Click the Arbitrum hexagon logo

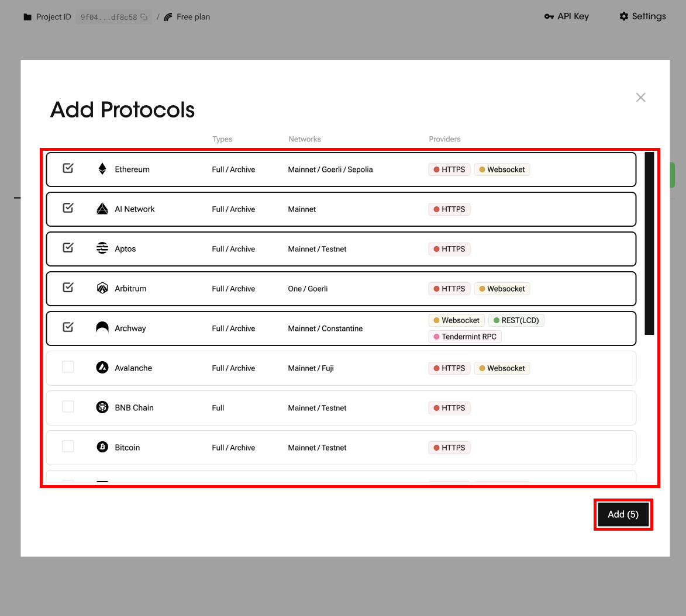click(x=102, y=288)
